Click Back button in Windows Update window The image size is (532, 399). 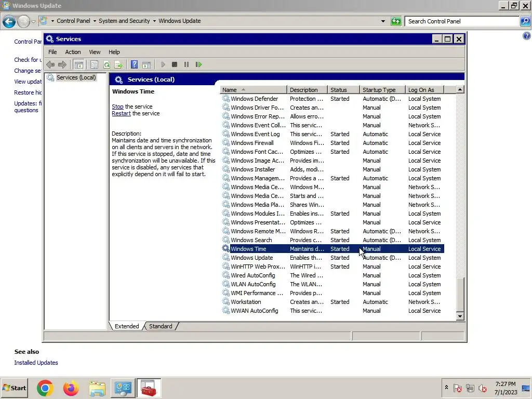[9, 22]
